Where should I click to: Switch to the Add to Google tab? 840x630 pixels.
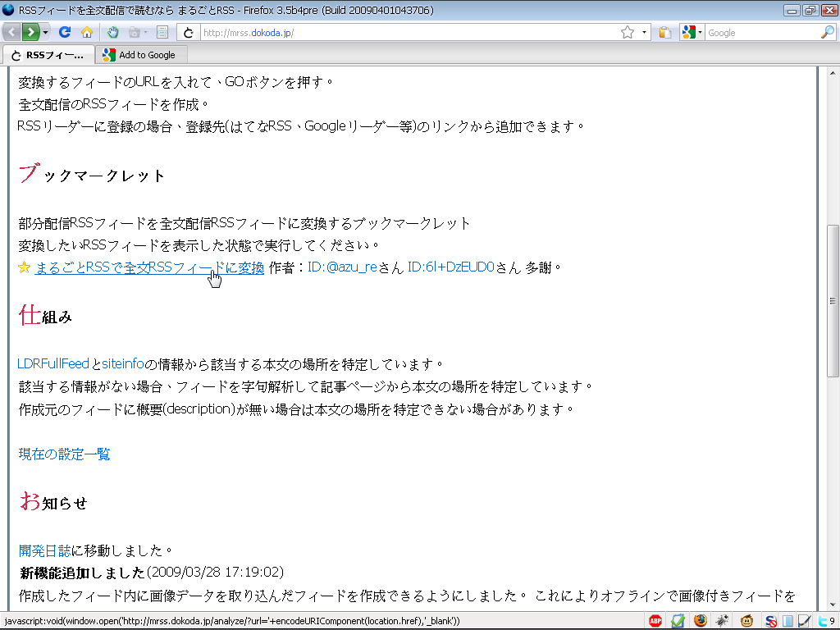141,55
